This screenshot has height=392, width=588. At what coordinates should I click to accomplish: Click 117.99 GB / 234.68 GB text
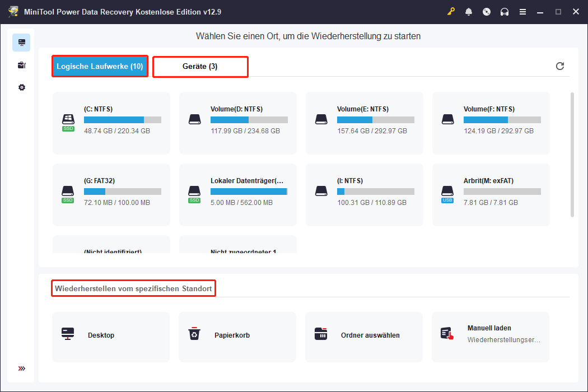point(245,131)
